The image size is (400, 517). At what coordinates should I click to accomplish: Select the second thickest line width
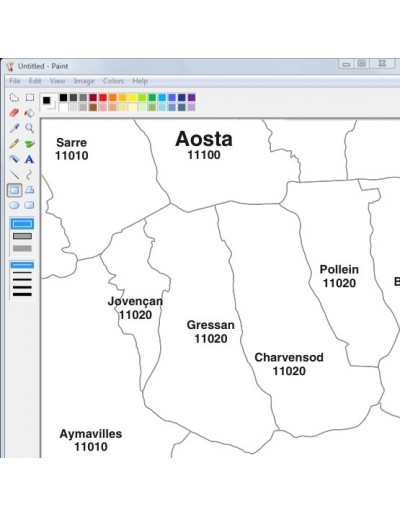click(x=22, y=287)
